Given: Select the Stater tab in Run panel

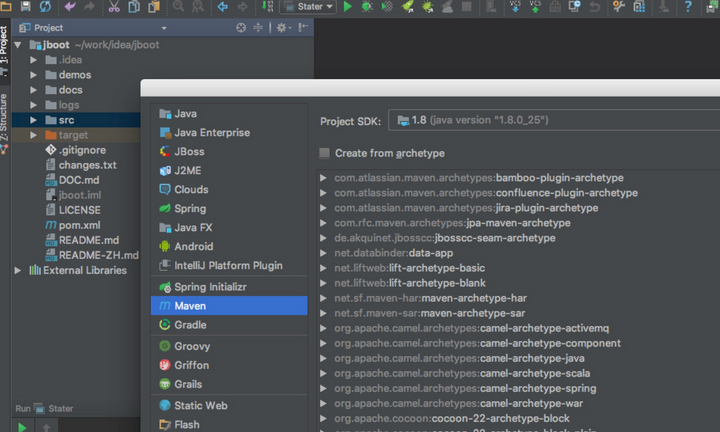Looking at the screenshot, I should point(54,409).
